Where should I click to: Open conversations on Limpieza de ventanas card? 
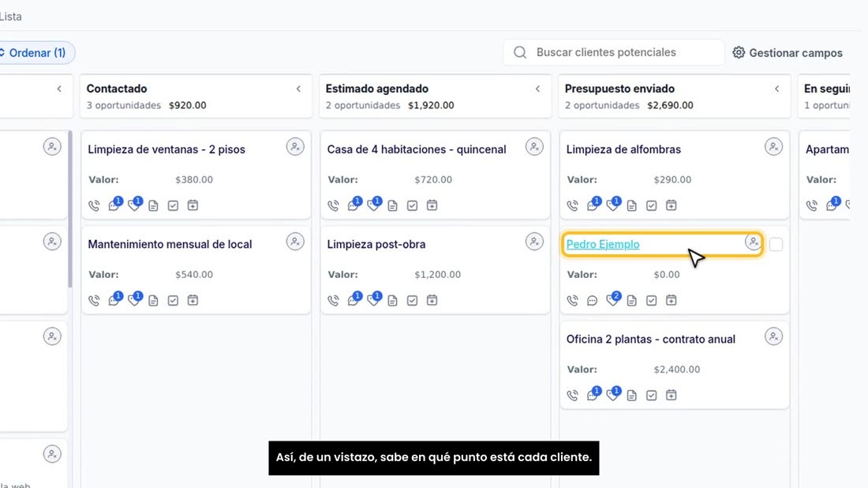114,205
